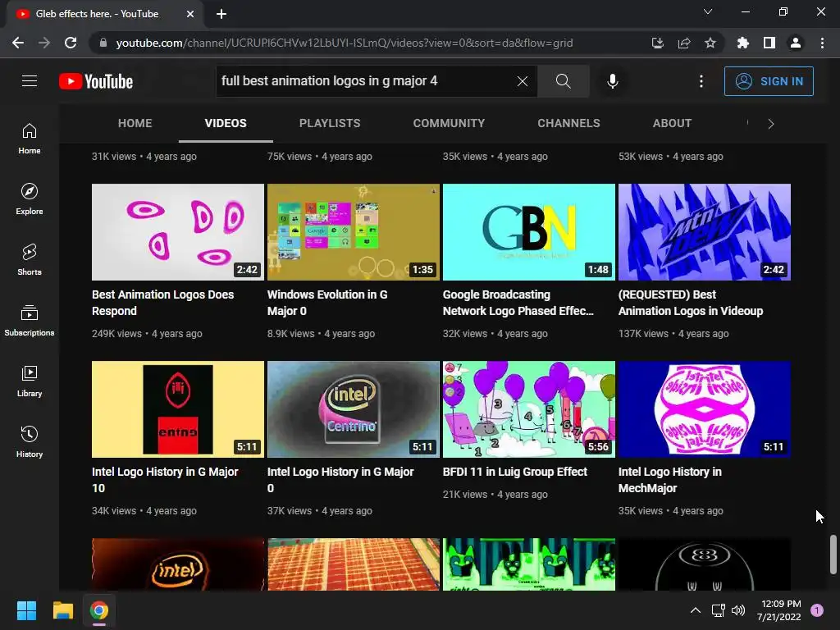Image resolution: width=840 pixels, height=630 pixels.
Task: Open notification center badge
Action: point(817,610)
